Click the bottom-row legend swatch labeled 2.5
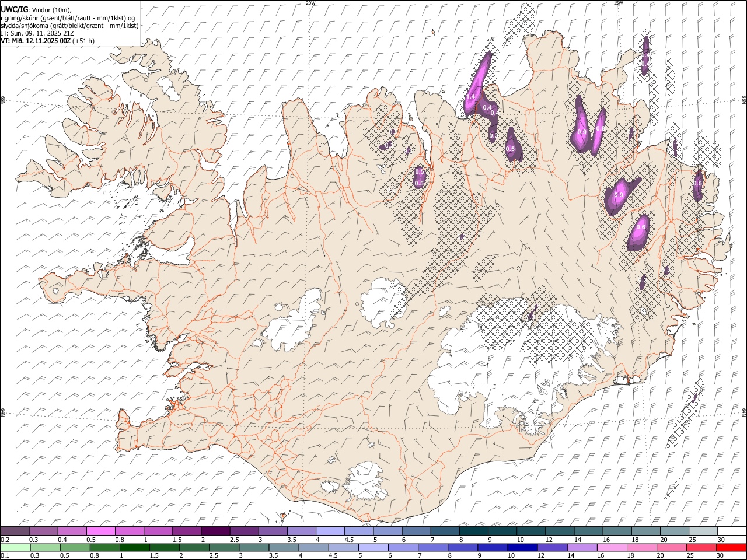747x560 pixels. [x=224, y=548]
